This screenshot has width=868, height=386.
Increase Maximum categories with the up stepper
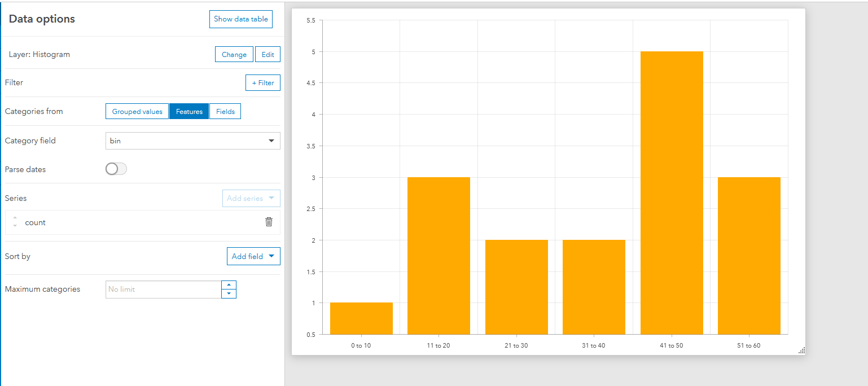tap(229, 285)
